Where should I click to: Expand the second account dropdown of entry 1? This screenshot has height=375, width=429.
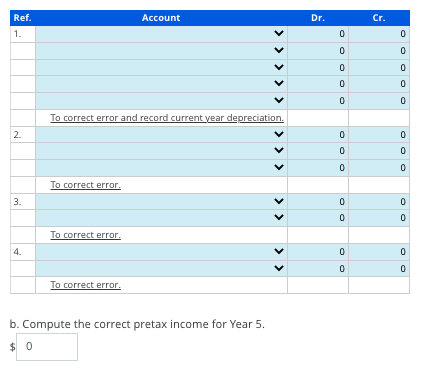pyautogui.click(x=161, y=51)
